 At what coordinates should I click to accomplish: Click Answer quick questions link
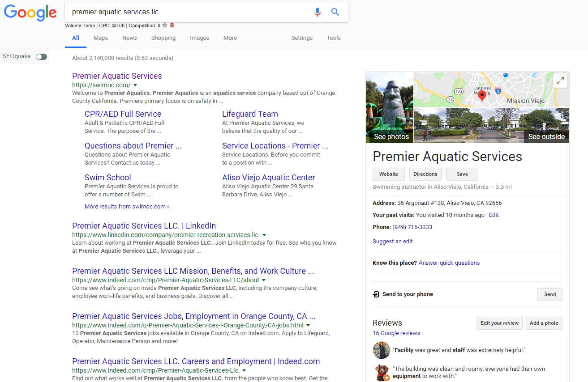(x=449, y=263)
